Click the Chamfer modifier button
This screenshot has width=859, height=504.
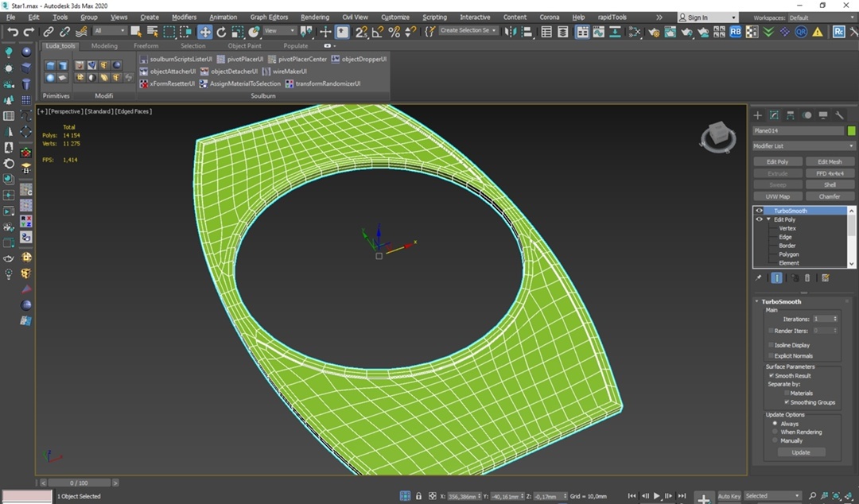pyautogui.click(x=830, y=196)
